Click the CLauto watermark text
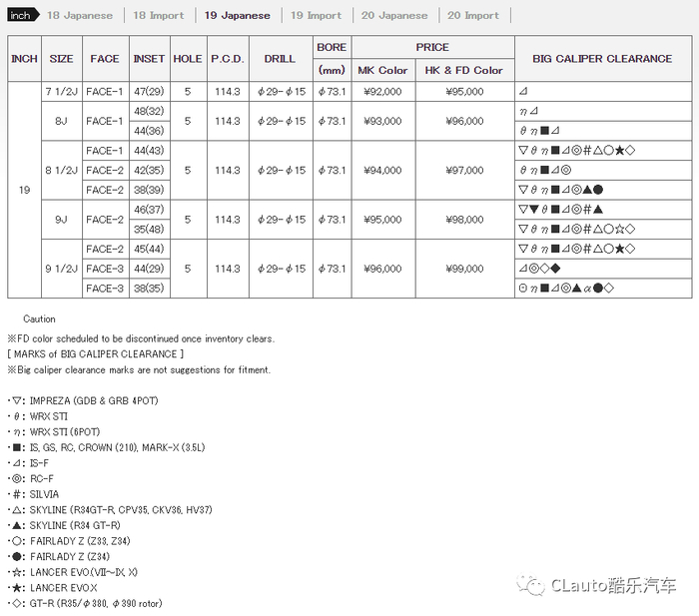This screenshot has height=616, width=699. pyautogui.click(x=613, y=585)
